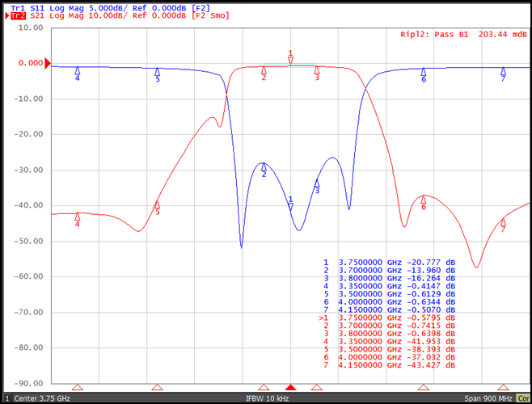532x404 pixels.
Task: Select blue marker row -0.6344 dB
Action: [389, 302]
